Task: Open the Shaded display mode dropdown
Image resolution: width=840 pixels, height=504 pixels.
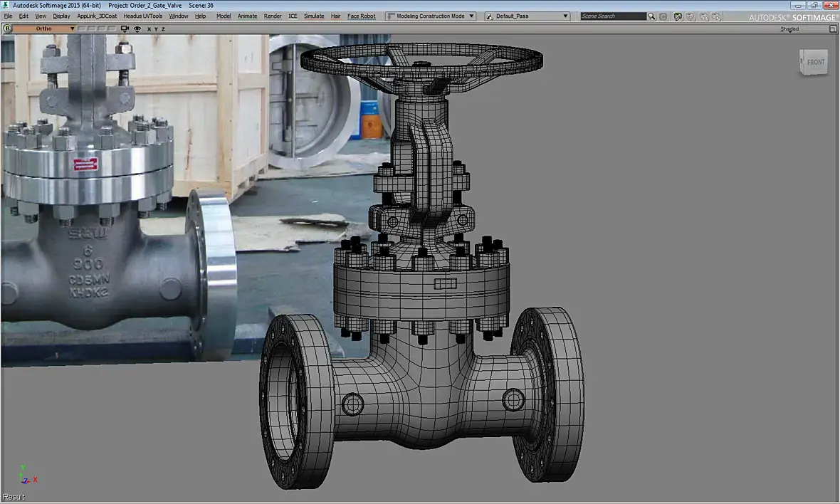Action: (789, 29)
